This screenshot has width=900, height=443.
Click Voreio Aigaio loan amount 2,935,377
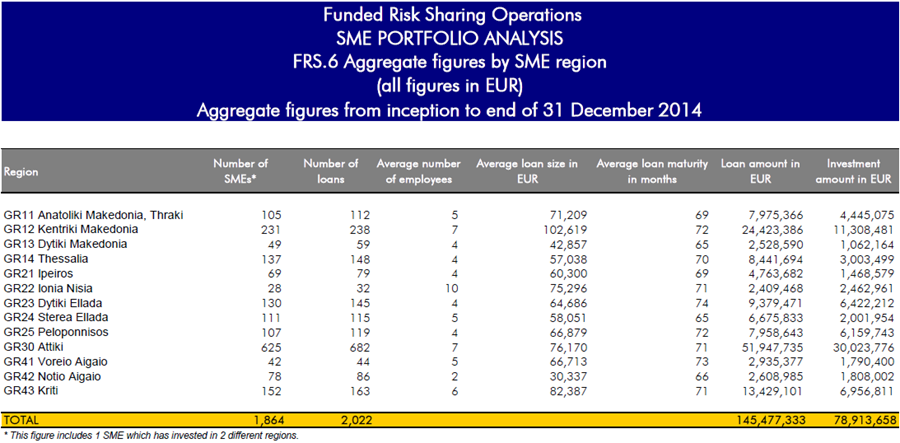point(777,362)
